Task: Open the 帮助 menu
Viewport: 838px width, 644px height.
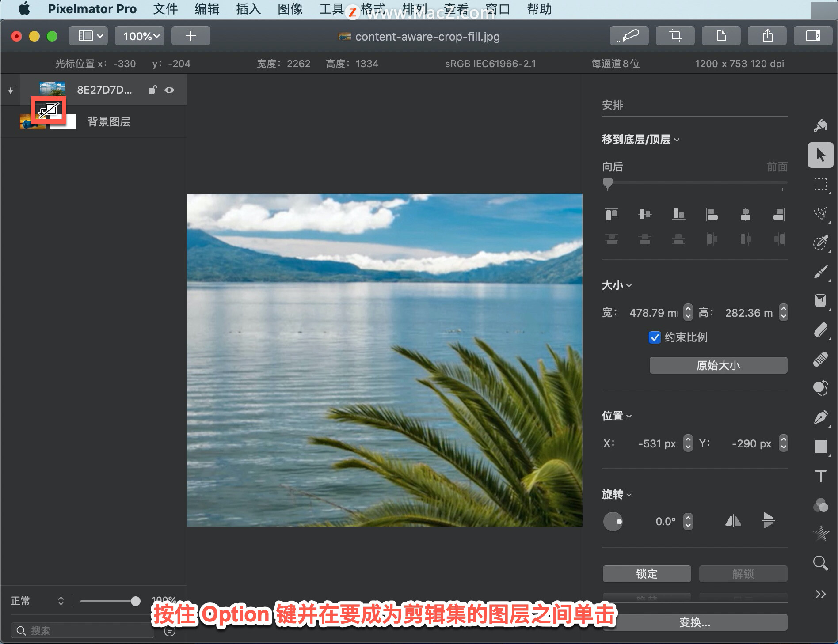Action: (539, 9)
